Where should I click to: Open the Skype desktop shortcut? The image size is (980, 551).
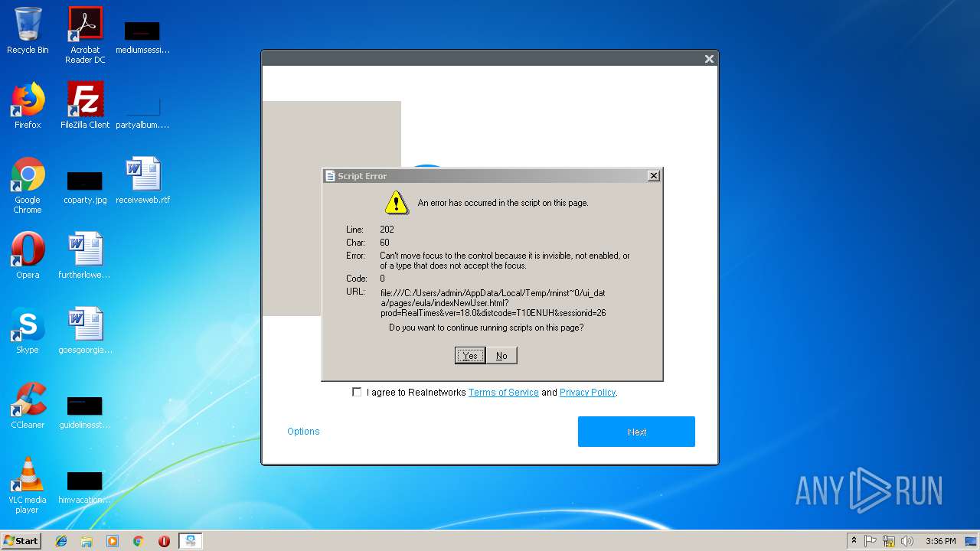pos(28,331)
